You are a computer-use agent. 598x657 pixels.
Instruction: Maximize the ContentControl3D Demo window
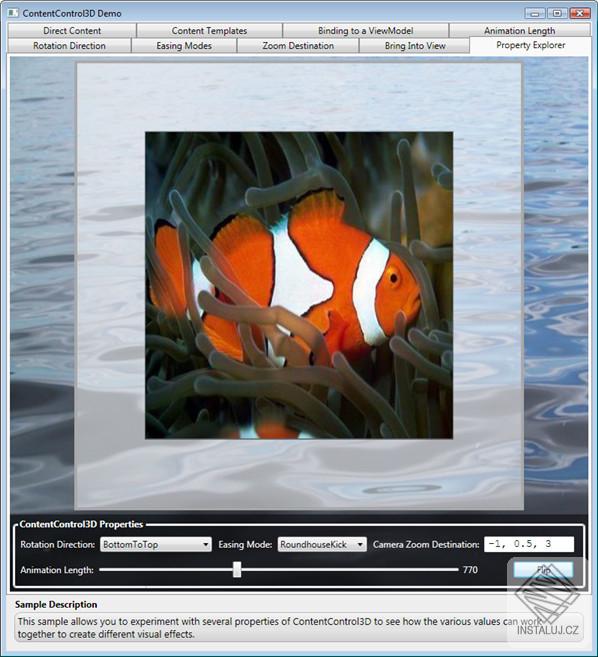click(557, 13)
